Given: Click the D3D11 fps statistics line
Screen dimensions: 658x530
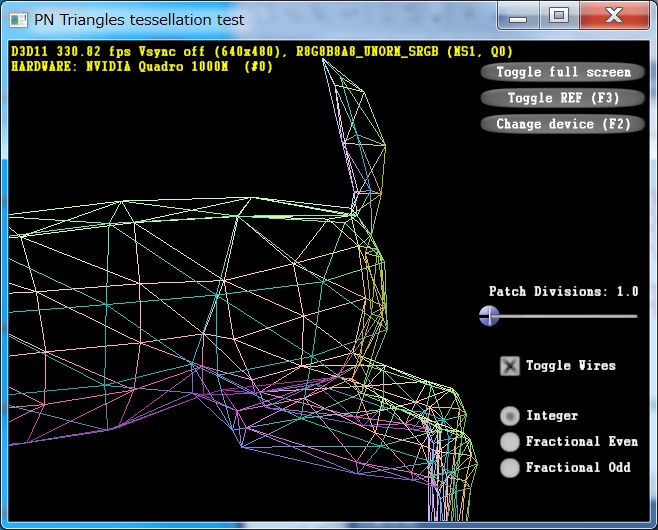Looking at the screenshot, I should pyautogui.click(x=262, y=52).
